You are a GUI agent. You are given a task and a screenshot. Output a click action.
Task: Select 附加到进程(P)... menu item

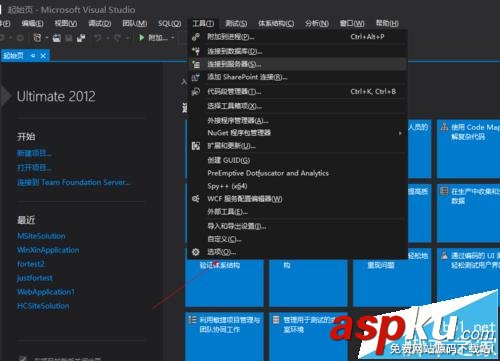(298, 37)
